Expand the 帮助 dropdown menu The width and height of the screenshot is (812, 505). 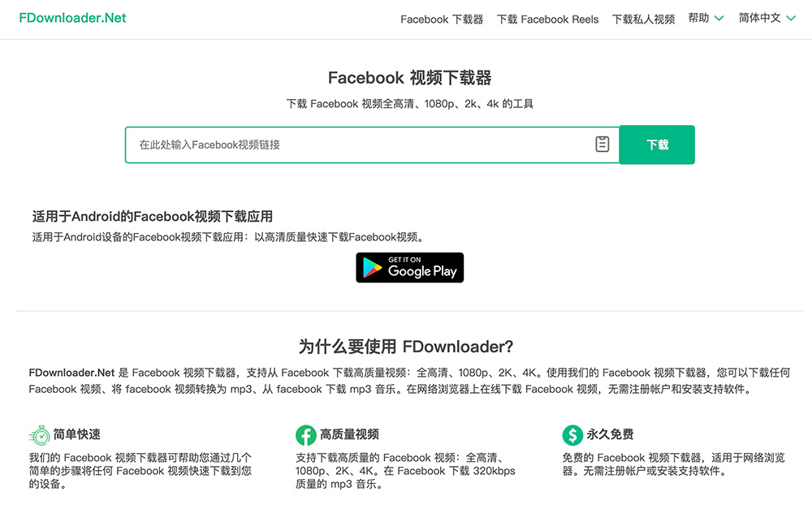click(706, 18)
